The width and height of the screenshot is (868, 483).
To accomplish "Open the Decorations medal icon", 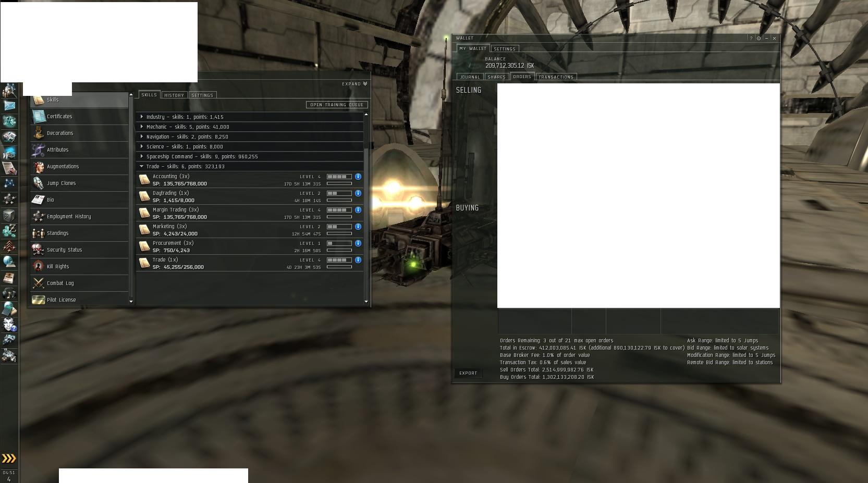I will pyautogui.click(x=39, y=133).
